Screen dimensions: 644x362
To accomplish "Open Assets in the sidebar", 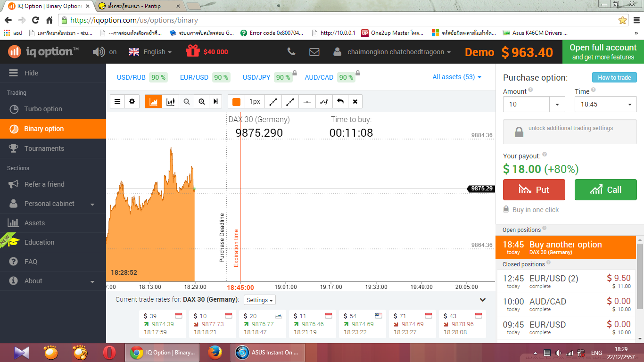I will pyautogui.click(x=53, y=223).
